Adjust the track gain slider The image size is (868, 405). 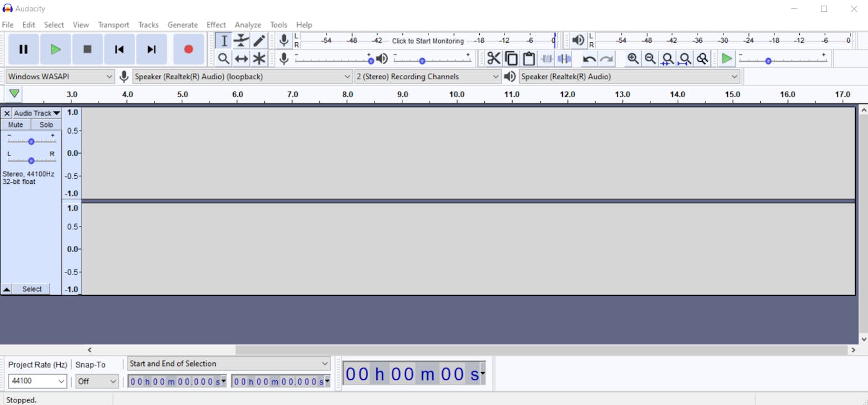coord(31,141)
